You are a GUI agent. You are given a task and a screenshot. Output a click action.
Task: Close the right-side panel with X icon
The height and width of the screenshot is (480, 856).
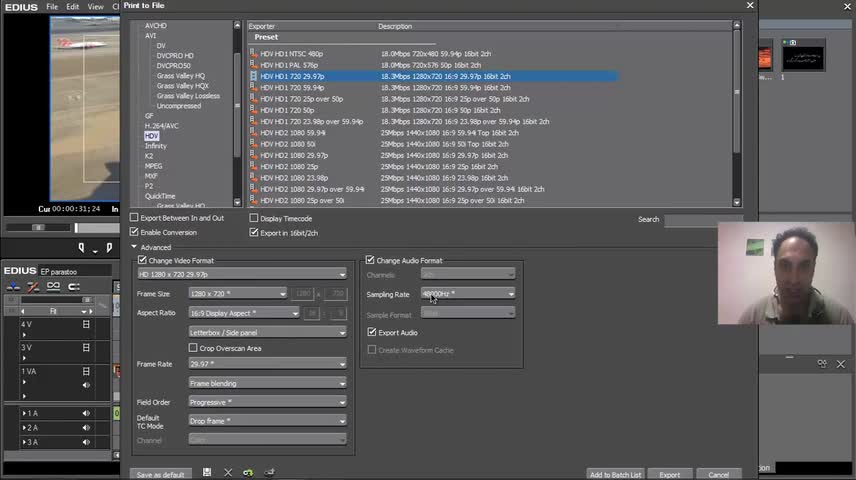[x=841, y=364]
